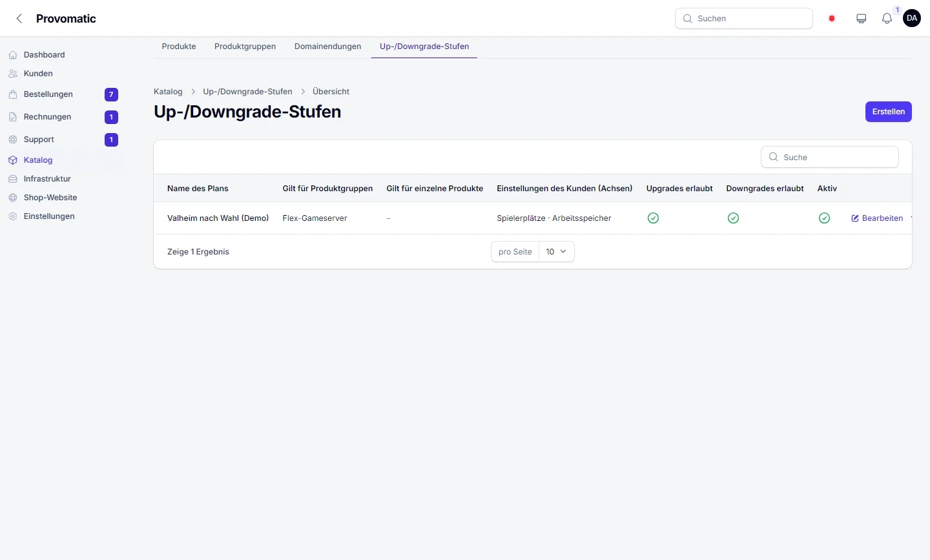This screenshot has height=560, width=930.
Task: Focus the table Suche input
Action: [x=830, y=157]
